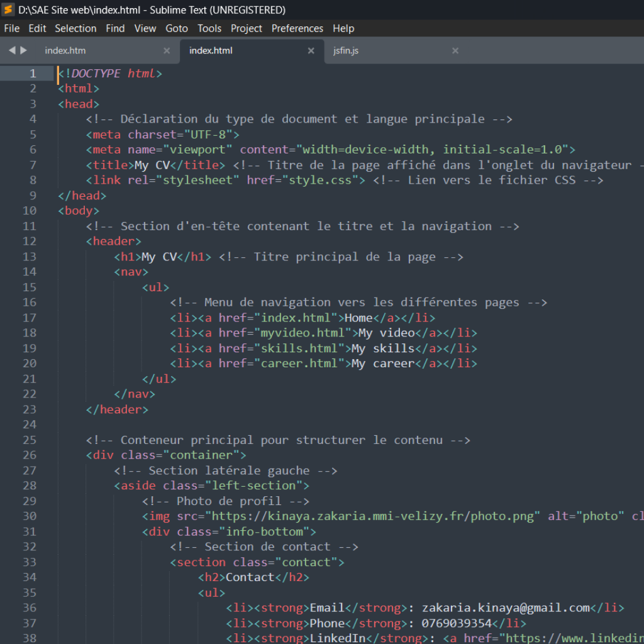The image size is (644, 644).
Task: Click line number 12 in the gutter
Action: pyautogui.click(x=30, y=241)
